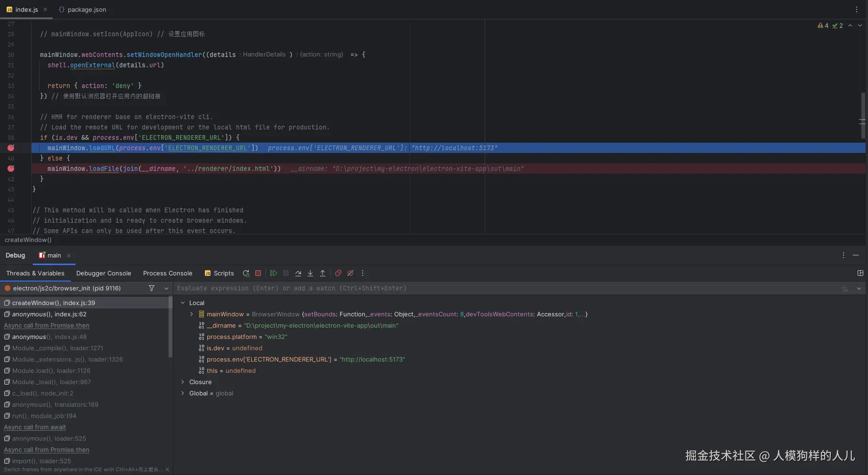This screenshot has height=475, width=868.
Task: Click the loadFile method call in code
Action: [104, 169]
